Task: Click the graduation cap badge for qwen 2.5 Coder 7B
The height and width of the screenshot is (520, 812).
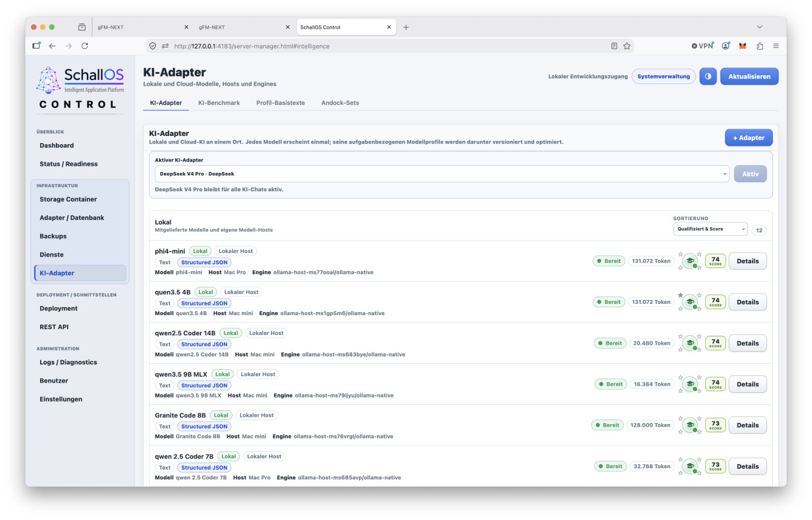Action: (x=690, y=467)
